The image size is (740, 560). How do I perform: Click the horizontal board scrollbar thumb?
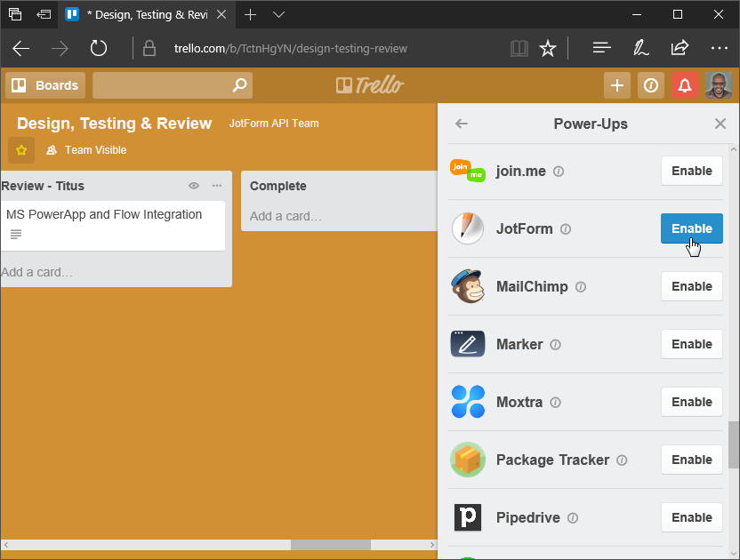click(x=330, y=545)
